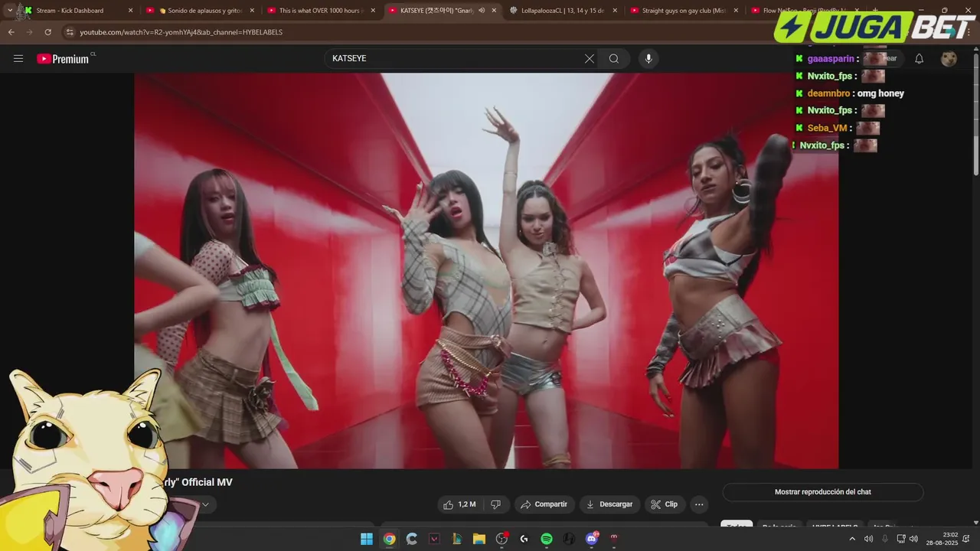Start voice search with microphone

click(648, 59)
